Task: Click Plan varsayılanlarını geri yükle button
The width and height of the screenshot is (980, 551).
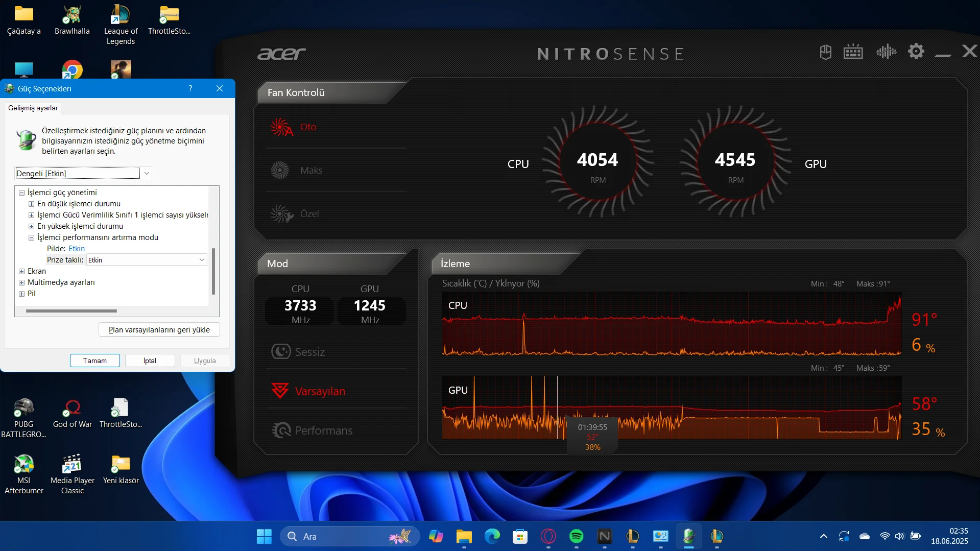Action: pos(159,330)
